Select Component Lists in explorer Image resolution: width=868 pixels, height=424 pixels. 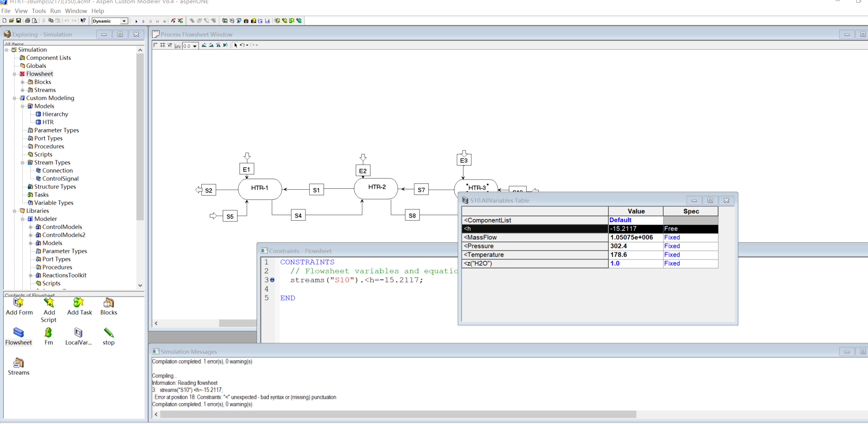(48, 58)
